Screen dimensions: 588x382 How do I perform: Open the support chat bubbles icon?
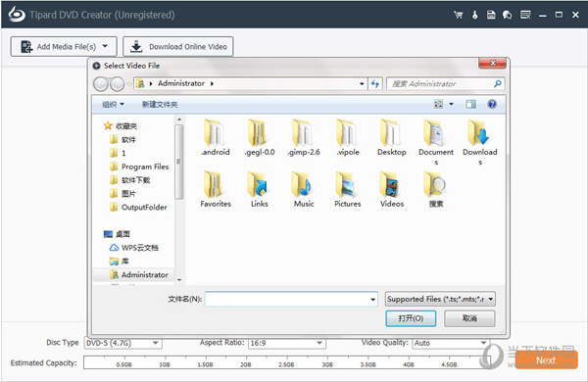[507, 15]
